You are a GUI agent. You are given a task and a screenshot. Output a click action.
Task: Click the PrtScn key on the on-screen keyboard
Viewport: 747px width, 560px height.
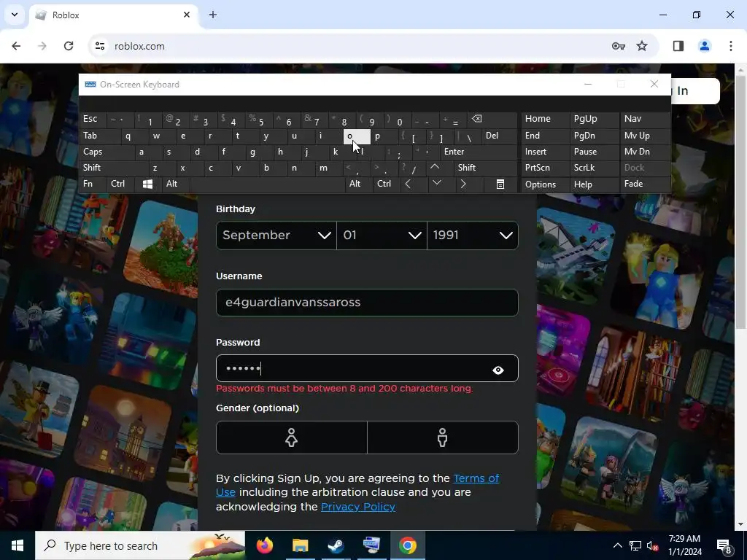(x=545, y=168)
